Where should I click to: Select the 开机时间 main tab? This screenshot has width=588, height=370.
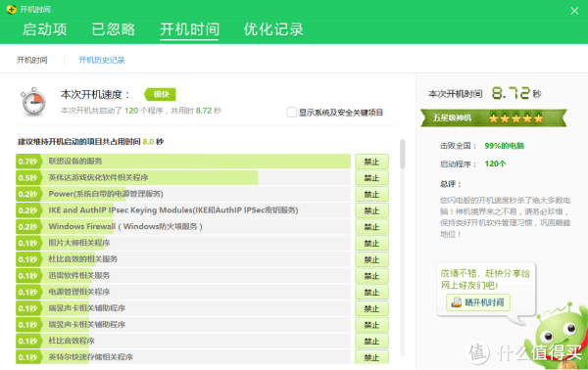click(x=189, y=29)
